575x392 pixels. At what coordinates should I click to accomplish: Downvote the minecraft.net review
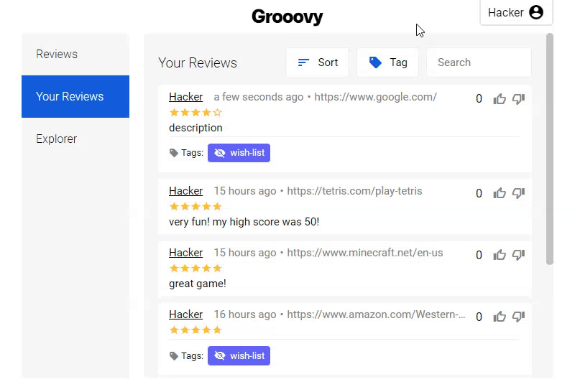coord(518,255)
